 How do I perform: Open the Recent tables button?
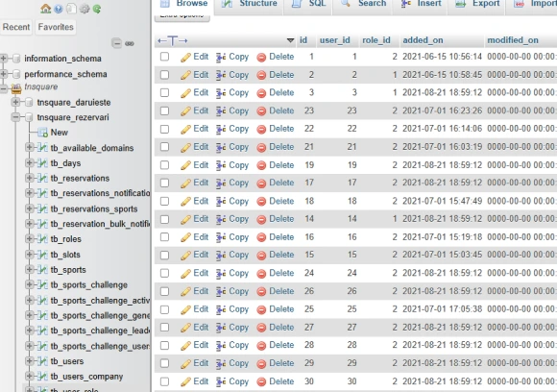pyautogui.click(x=16, y=27)
